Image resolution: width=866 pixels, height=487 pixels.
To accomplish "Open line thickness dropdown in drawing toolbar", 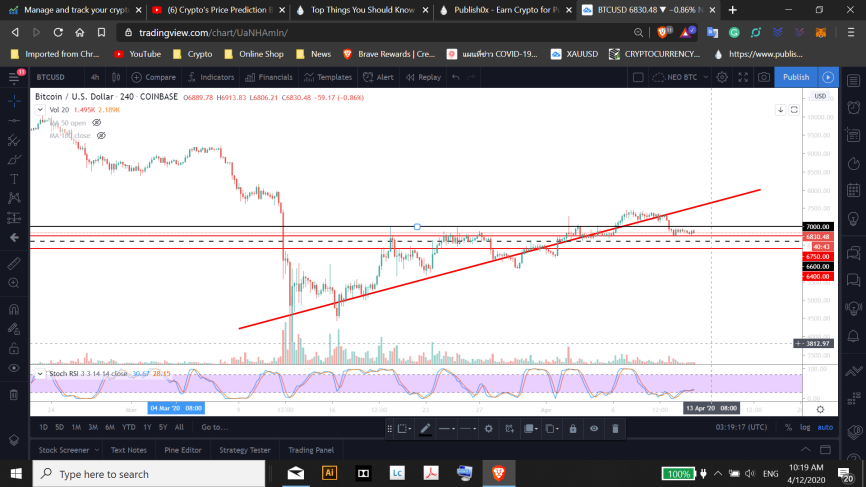I will [446, 429].
